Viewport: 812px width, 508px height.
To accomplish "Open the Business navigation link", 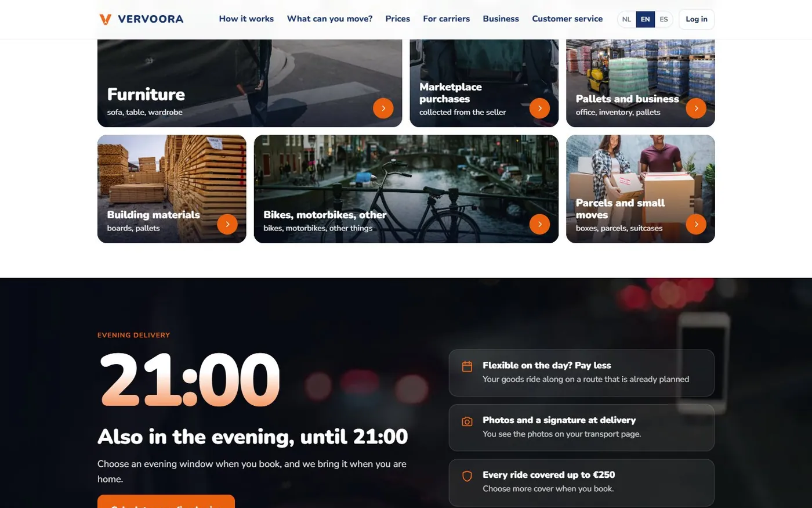I will (x=501, y=19).
